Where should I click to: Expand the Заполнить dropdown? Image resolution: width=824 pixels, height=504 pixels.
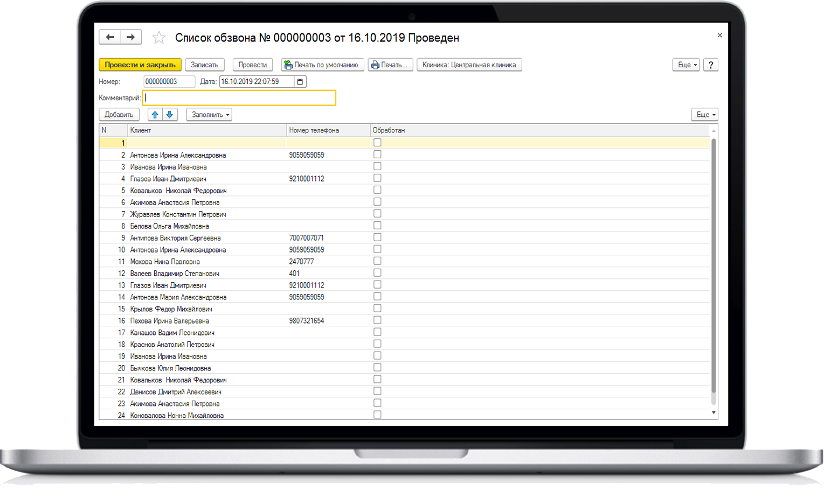point(209,115)
